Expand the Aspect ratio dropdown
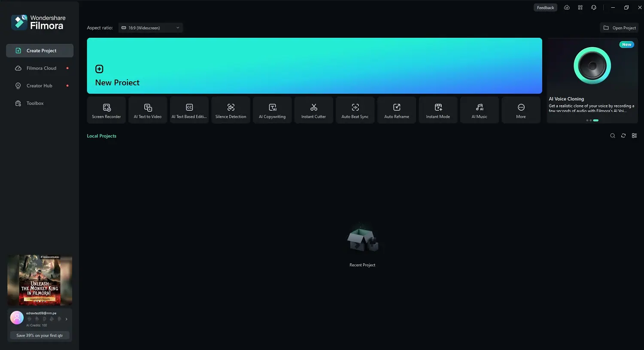Viewport: 644px width, 350px height. coord(151,28)
